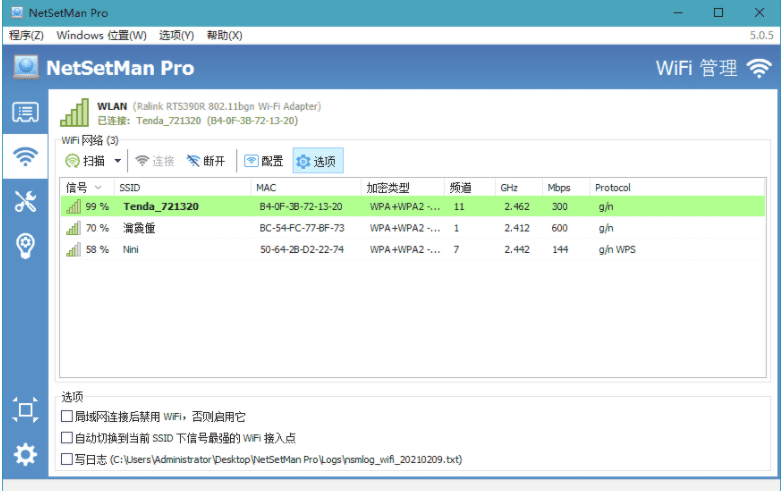Viewport: 781px width, 491px height.
Task: Select the Nini network row
Action: [x=413, y=249]
